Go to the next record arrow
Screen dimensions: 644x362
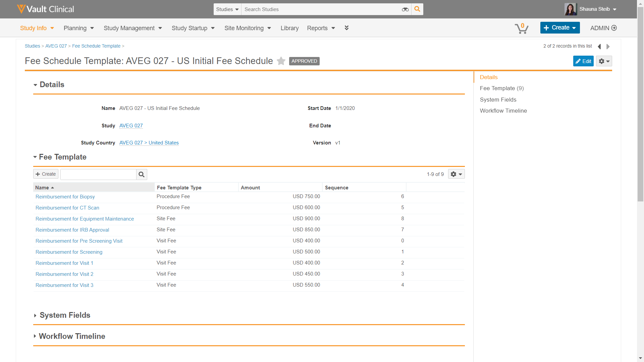[x=608, y=47]
